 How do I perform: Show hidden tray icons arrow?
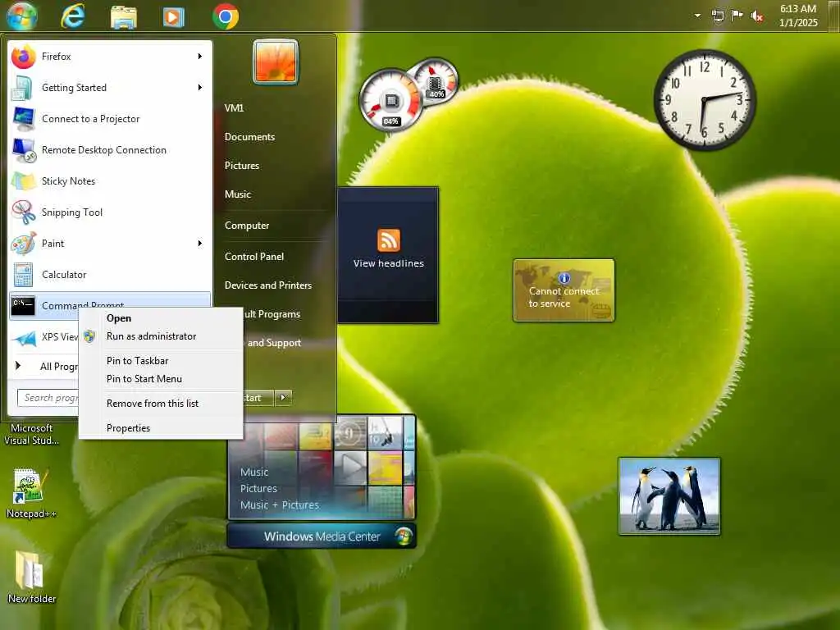tap(697, 16)
